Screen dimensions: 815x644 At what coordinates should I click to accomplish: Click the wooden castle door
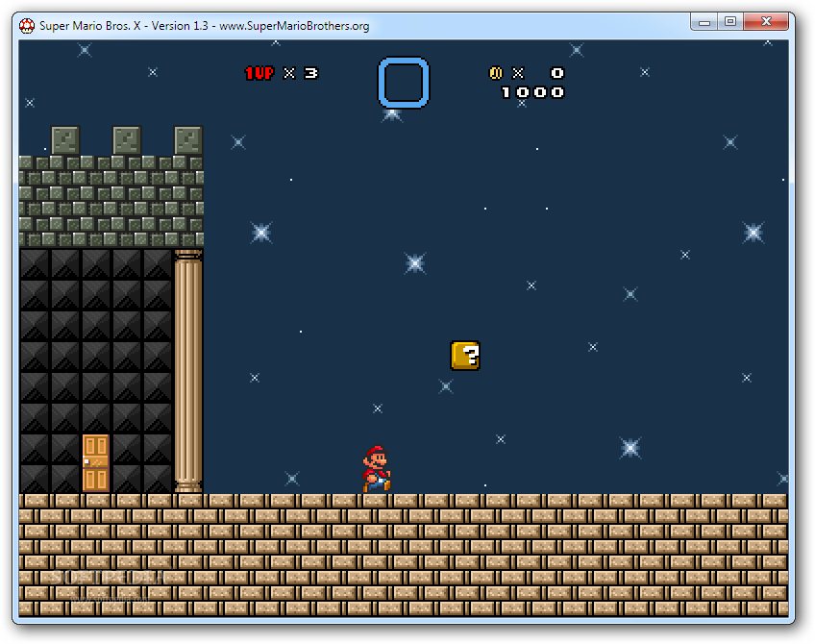click(x=96, y=463)
